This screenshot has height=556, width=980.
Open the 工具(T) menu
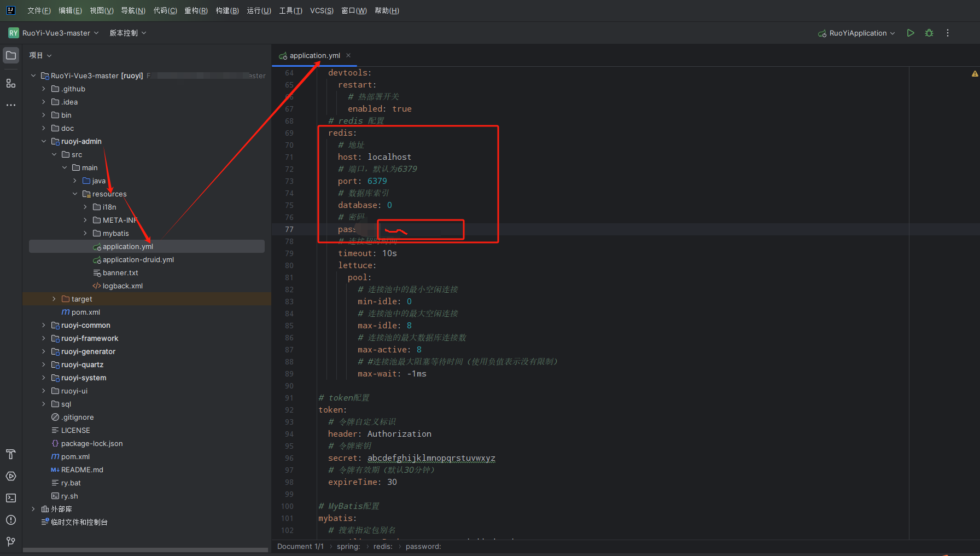(x=290, y=10)
